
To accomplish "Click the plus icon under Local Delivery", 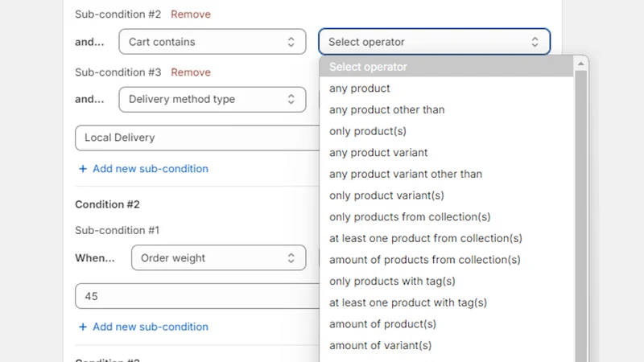I will [x=83, y=169].
